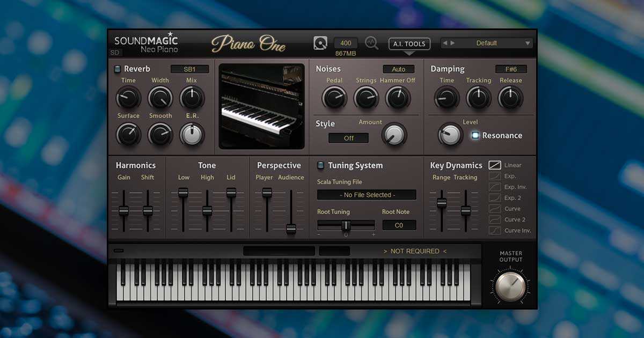Click the Damping Time knob
644x338 pixels.
(x=447, y=98)
